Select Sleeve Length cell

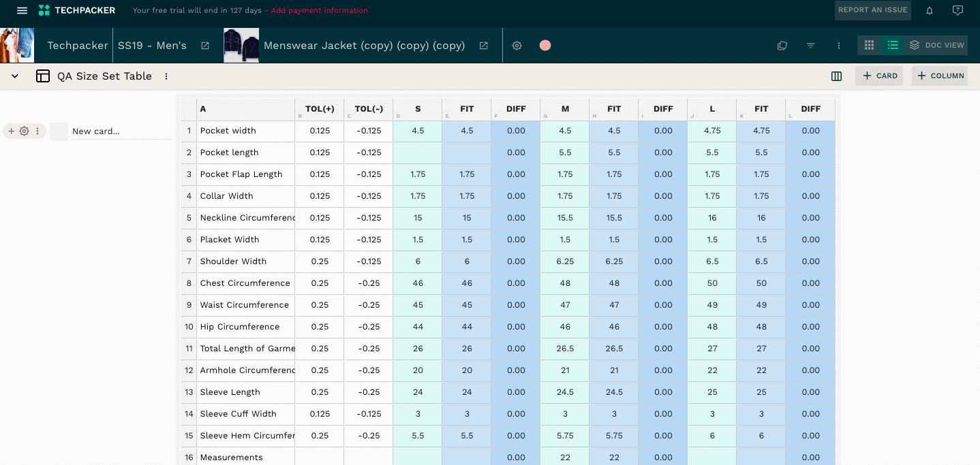245,392
